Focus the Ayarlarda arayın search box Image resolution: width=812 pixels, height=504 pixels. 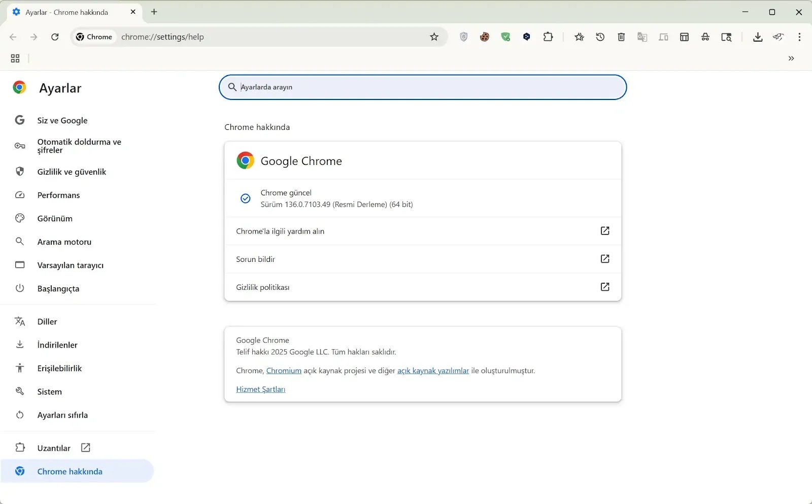[423, 87]
